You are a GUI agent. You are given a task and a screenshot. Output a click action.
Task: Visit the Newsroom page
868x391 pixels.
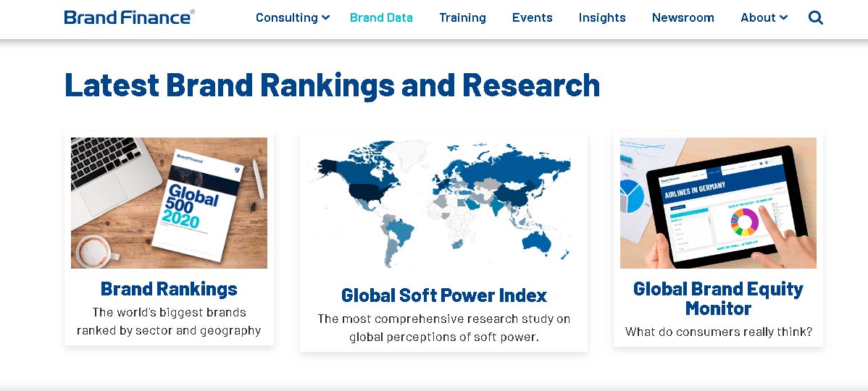pyautogui.click(x=683, y=17)
